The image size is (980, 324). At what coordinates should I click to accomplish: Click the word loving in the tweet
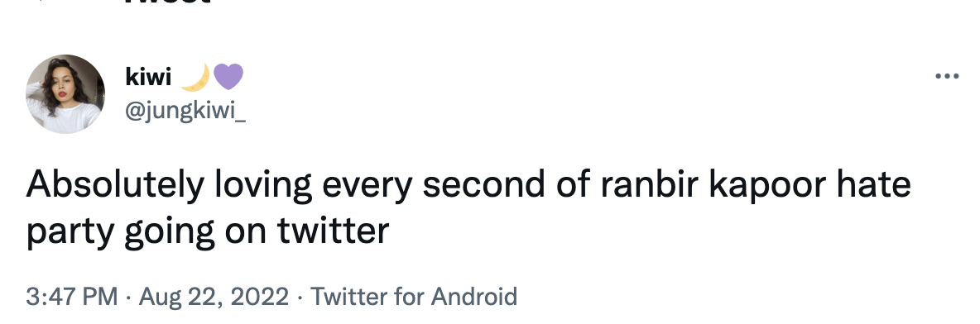263,185
